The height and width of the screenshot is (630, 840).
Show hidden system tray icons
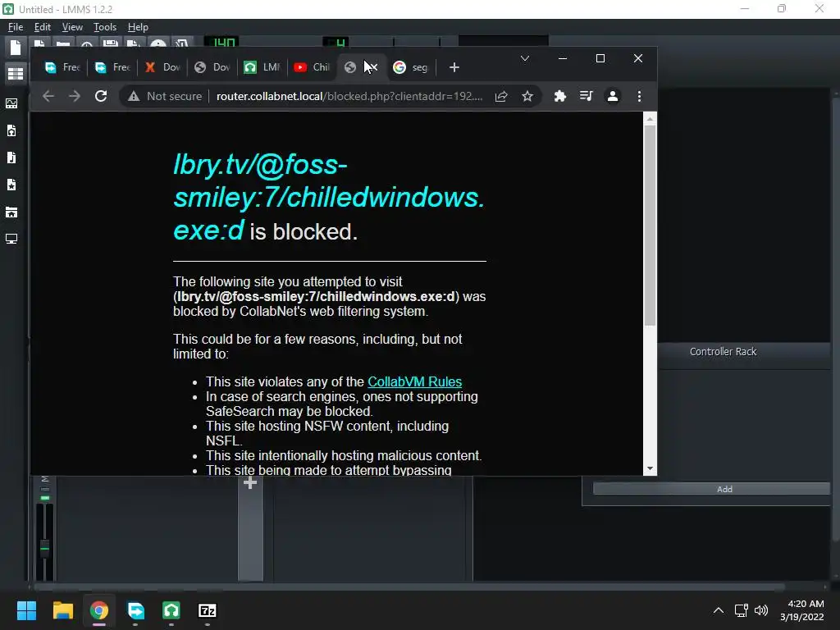[719, 610]
